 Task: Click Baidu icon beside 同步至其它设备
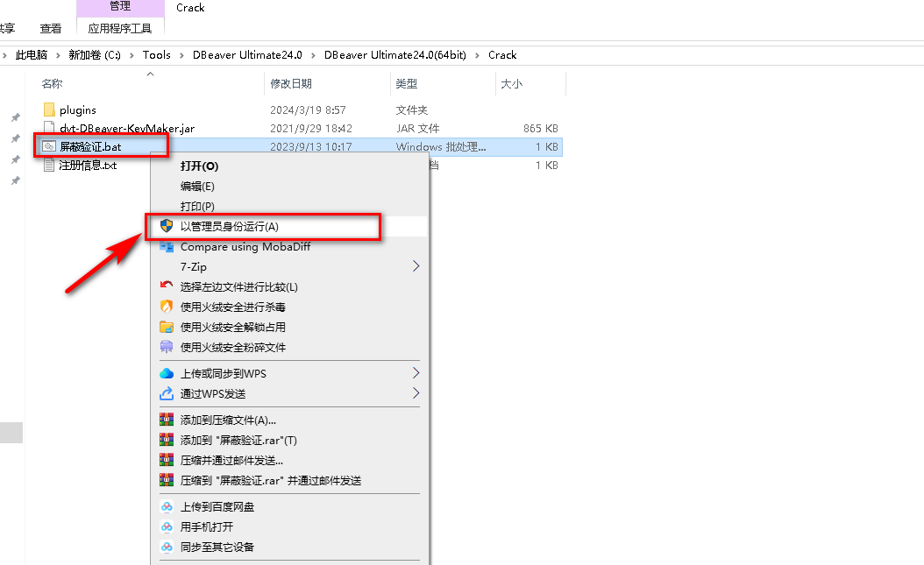coord(167,547)
